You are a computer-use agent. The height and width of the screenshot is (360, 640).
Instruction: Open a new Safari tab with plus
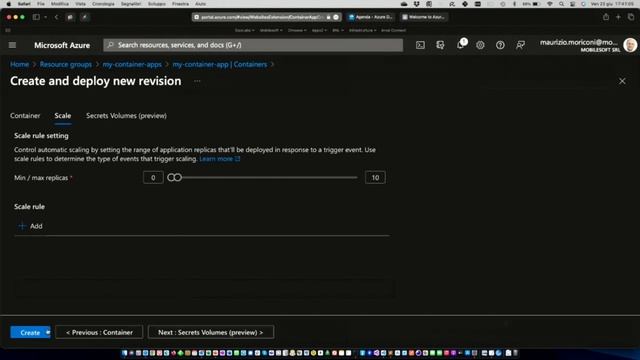tap(618, 17)
